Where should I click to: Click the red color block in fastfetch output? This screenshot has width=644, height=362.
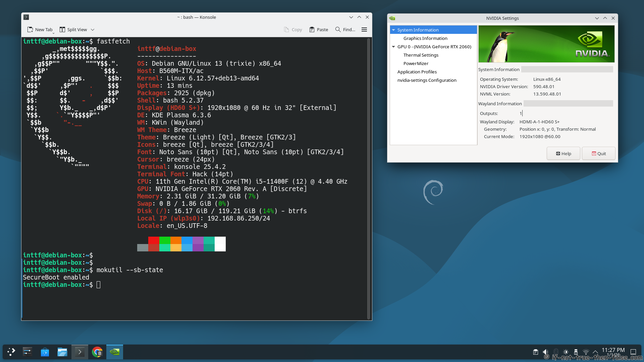(154, 240)
